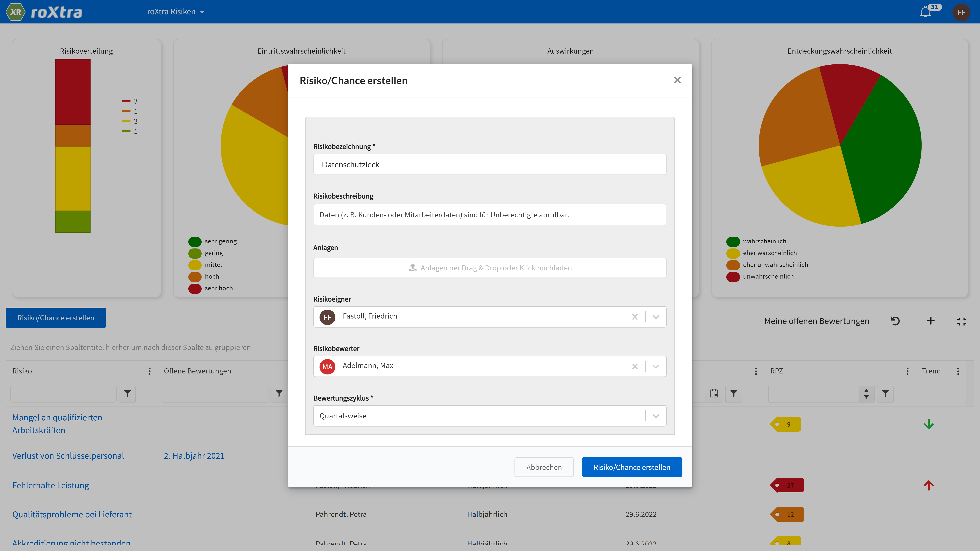This screenshot has height=551, width=980.
Task: Click the Risikobezeichnung input field
Action: click(490, 164)
